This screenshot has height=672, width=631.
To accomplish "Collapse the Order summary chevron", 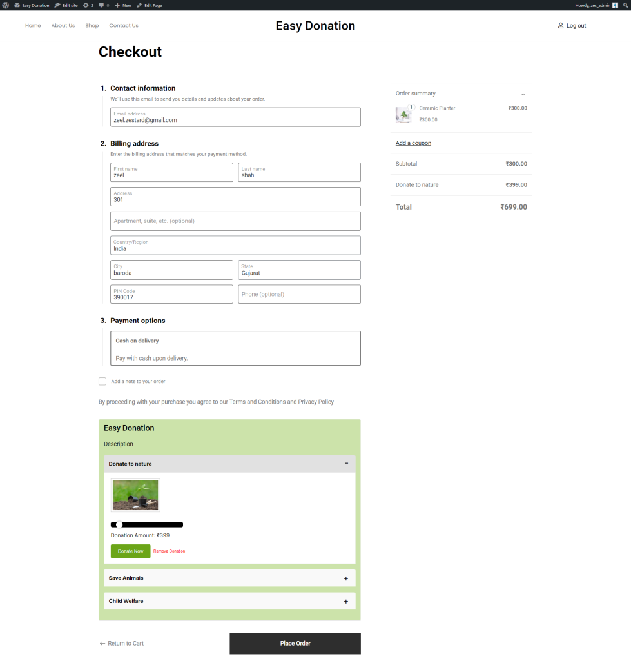I will (523, 94).
